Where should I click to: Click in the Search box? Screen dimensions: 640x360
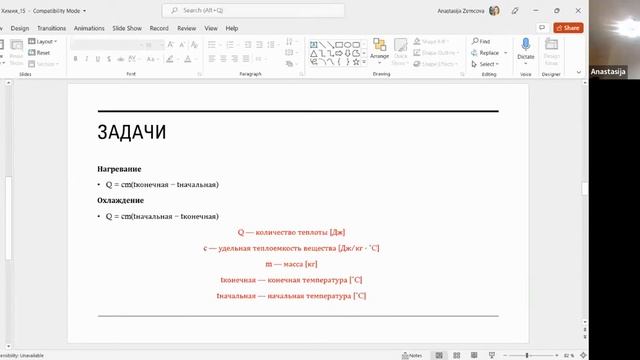tap(253, 10)
